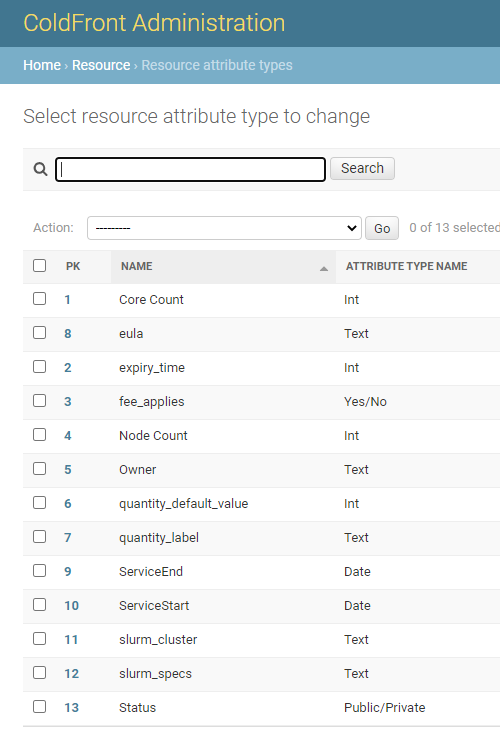This screenshot has height=742, width=500.
Task: Open the ColdFront Administration title link
Action: [154, 23]
